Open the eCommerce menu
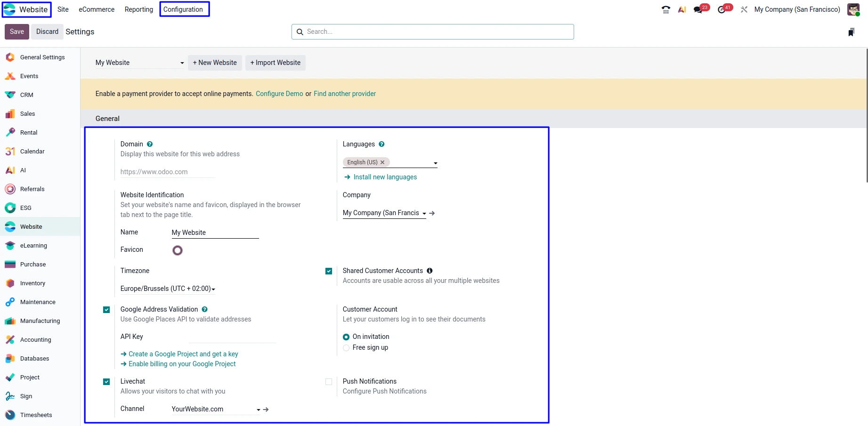The width and height of the screenshot is (868, 426). click(x=97, y=9)
